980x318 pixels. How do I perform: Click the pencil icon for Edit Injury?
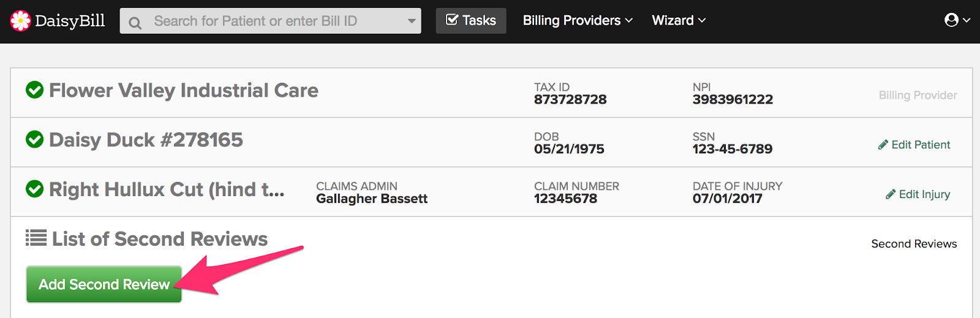[x=891, y=195]
